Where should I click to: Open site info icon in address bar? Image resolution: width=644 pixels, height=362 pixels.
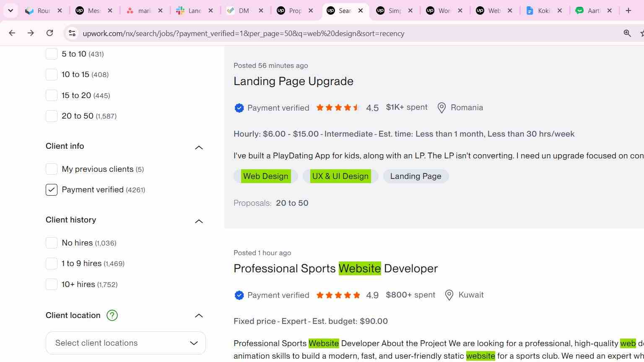click(72, 33)
